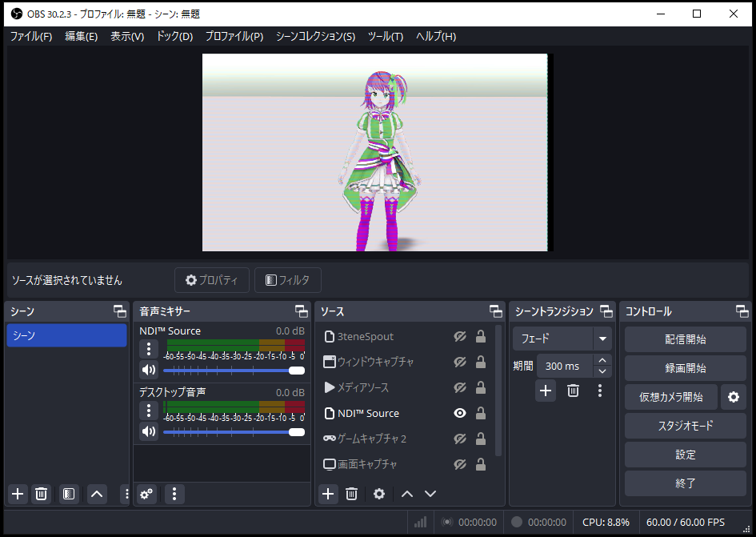This screenshot has width=756, height=537.
Task: Enable スタジオモード
Action: pos(685,426)
